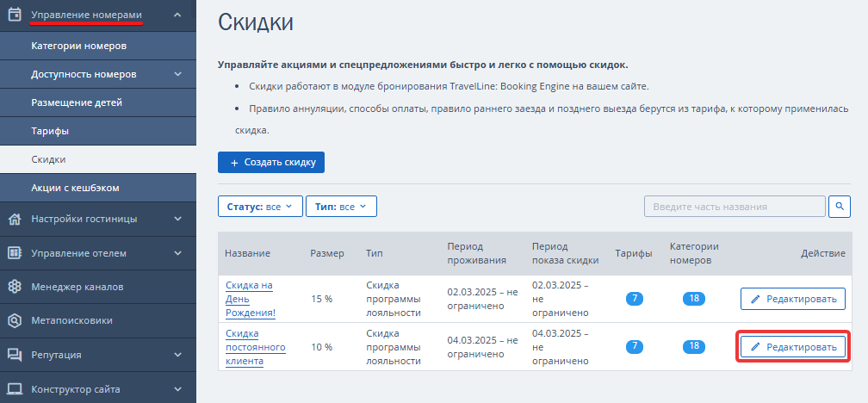
Task: Click the Метапоисковики search hexagon icon
Action: pos(15,320)
